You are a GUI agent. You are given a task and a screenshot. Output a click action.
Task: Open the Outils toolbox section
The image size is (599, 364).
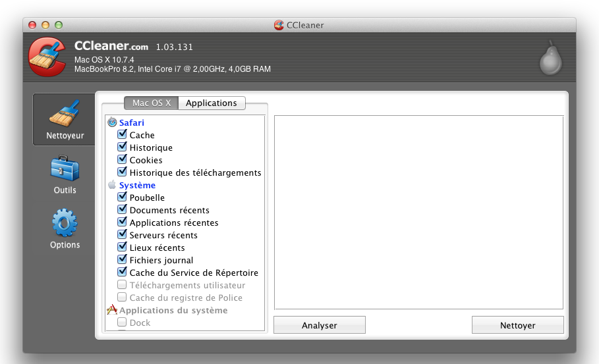click(x=65, y=174)
